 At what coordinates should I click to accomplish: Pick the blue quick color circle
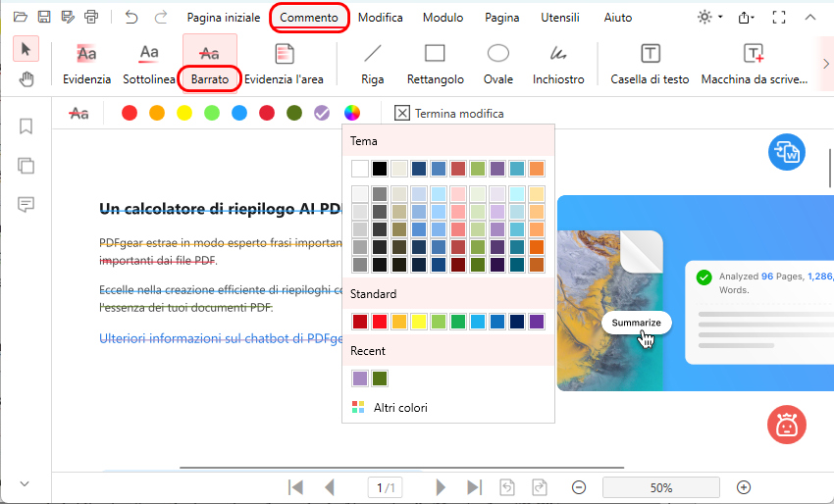tap(239, 113)
